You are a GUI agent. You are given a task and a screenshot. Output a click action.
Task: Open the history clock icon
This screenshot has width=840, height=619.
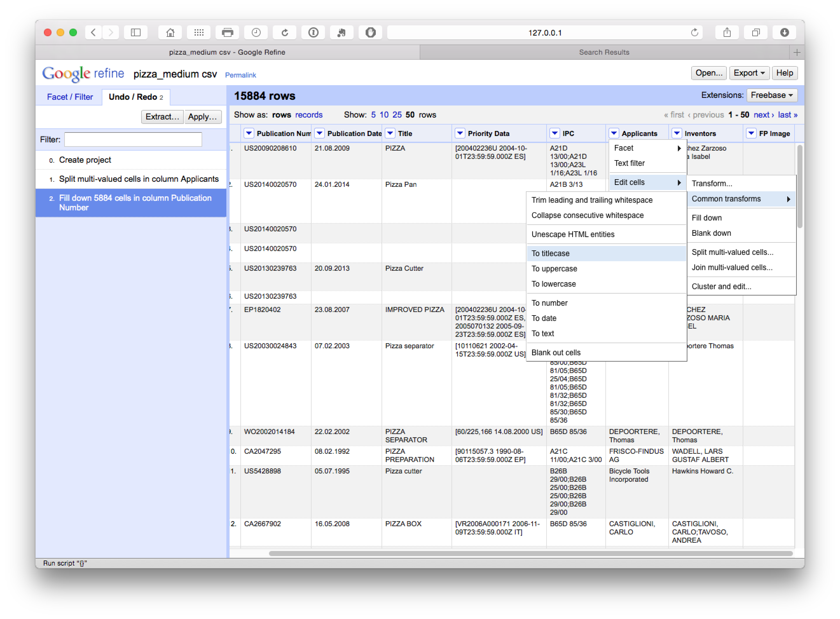(256, 33)
